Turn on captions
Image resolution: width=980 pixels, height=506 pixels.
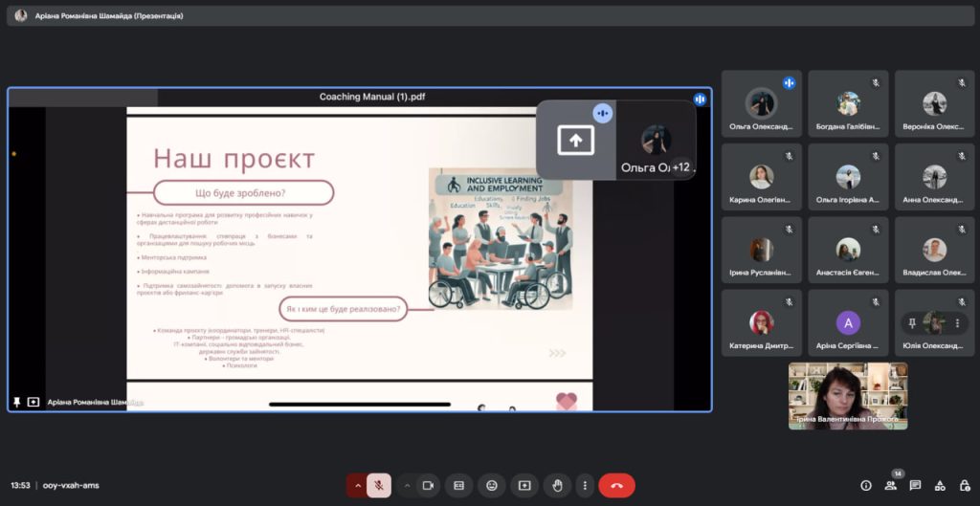458,486
